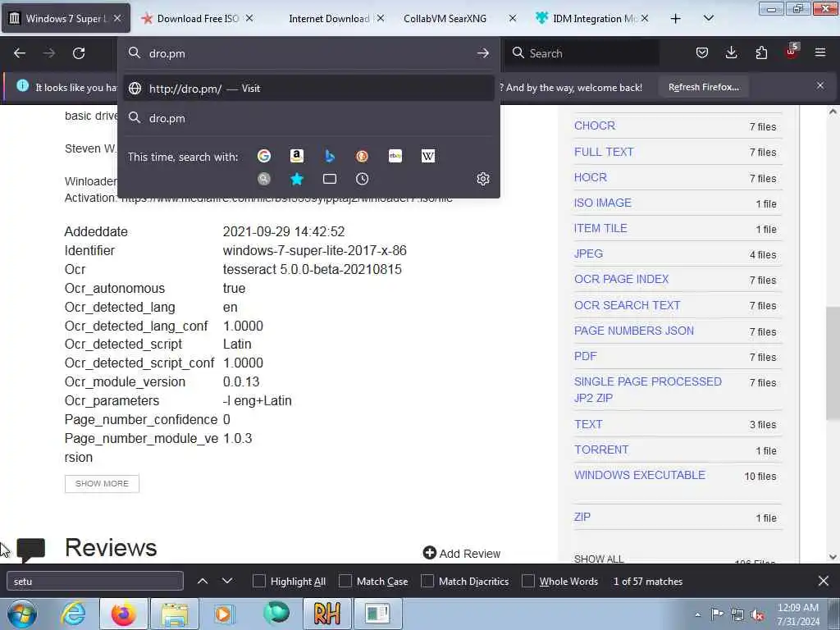Expand metadata with SHOW MORE
The width and height of the screenshot is (840, 630).
tap(102, 483)
